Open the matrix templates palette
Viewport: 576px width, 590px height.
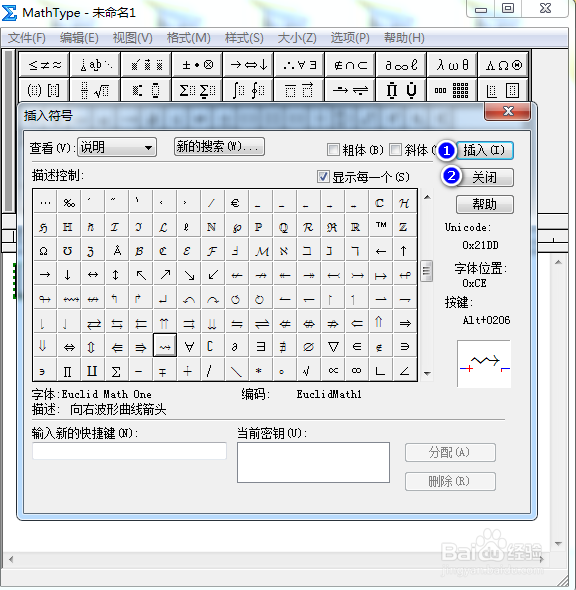coord(452,90)
